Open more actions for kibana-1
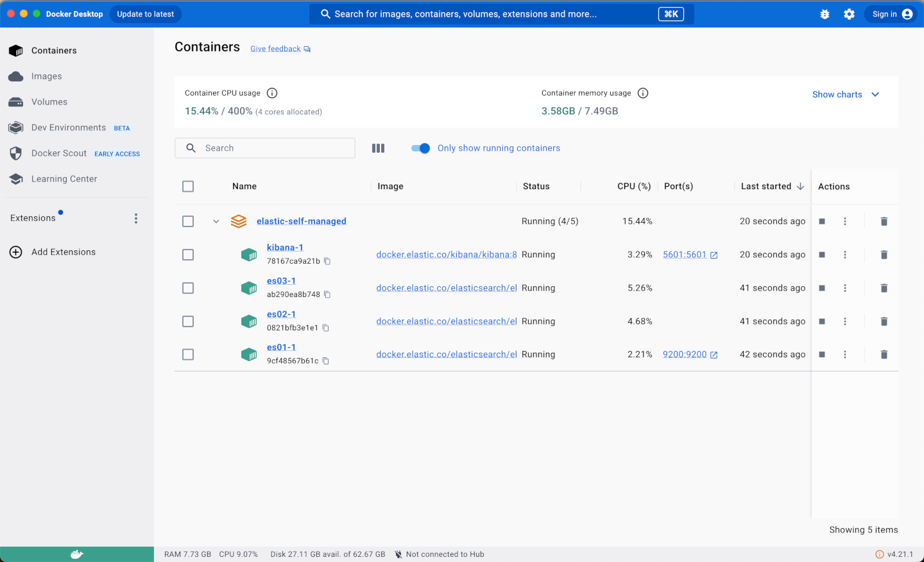Viewport: 924px width, 562px height. (845, 255)
